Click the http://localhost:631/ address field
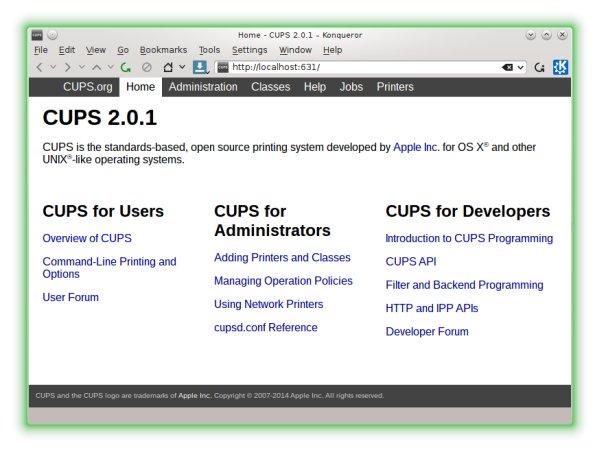Viewport: 600px width, 452px height. [x=370, y=67]
